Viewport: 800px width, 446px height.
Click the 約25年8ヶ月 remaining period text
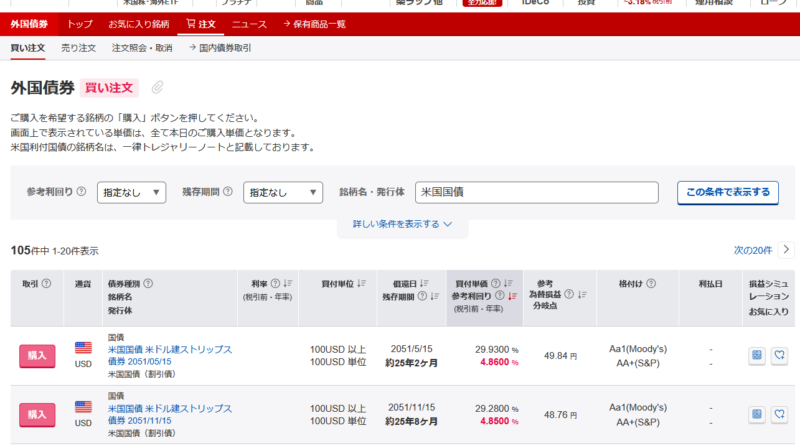[x=411, y=422]
